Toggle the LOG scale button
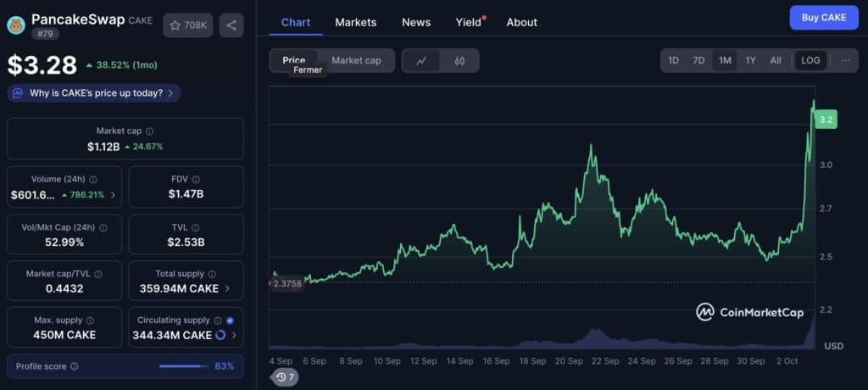 [x=810, y=60]
